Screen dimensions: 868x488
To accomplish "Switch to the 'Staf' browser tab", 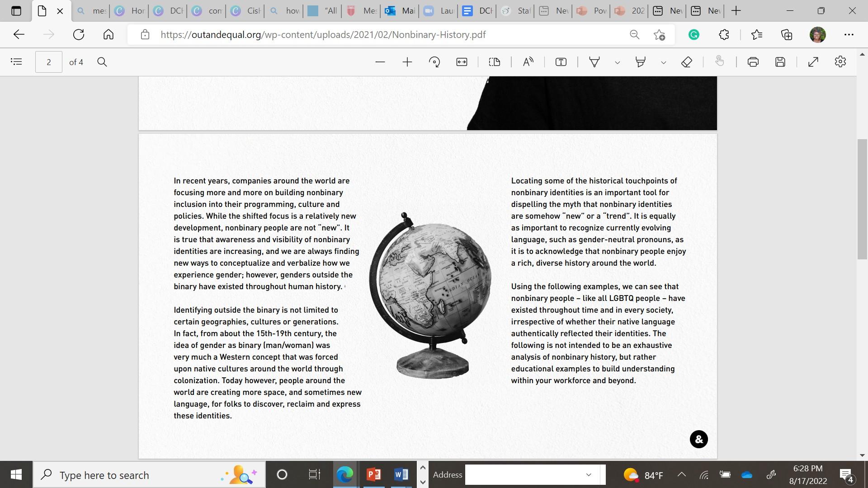I will (516, 11).
